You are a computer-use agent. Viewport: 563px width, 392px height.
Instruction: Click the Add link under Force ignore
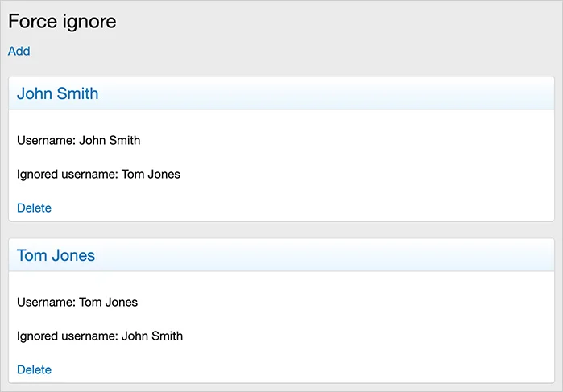(x=19, y=51)
